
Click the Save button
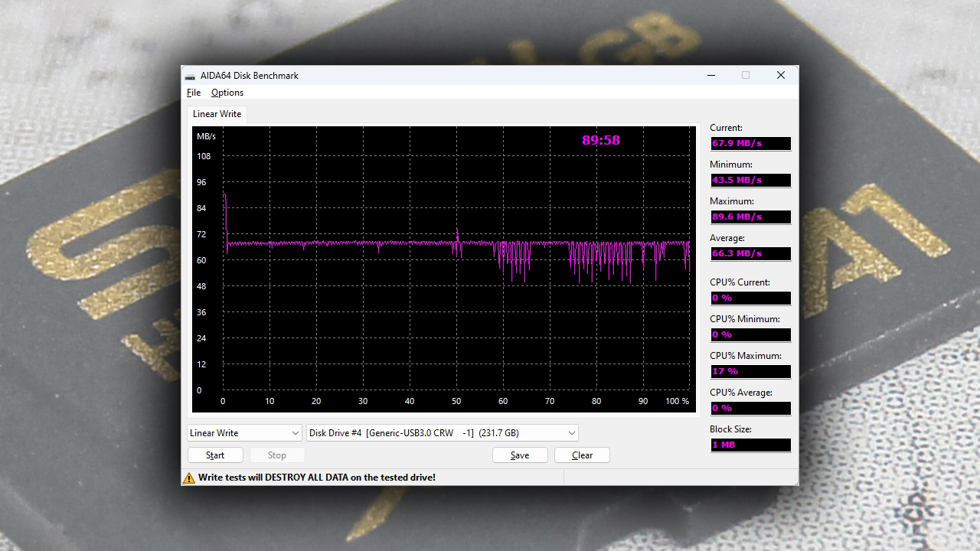[520, 455]
